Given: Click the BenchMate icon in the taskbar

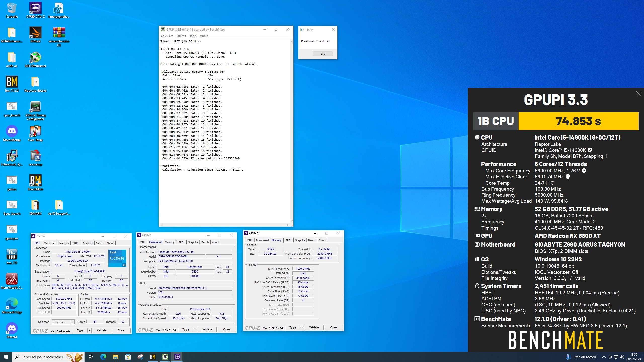Looking at the screenshot, I should (153, 357).
